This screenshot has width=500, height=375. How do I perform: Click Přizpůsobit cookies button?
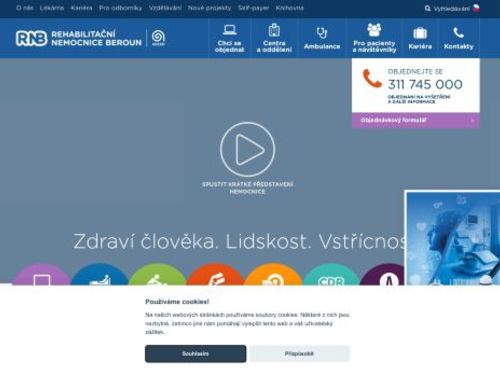(x=299, y=354)
